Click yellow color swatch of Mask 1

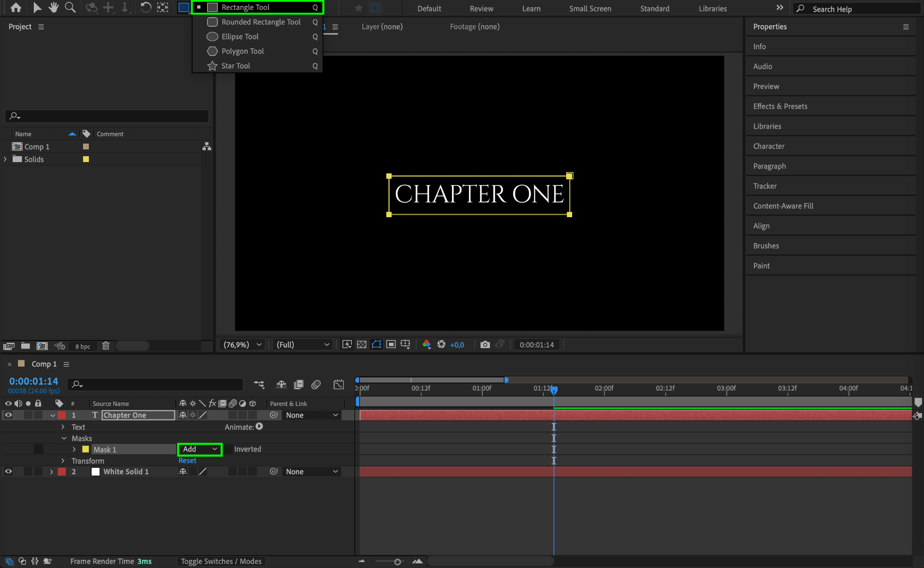[86, 450]
